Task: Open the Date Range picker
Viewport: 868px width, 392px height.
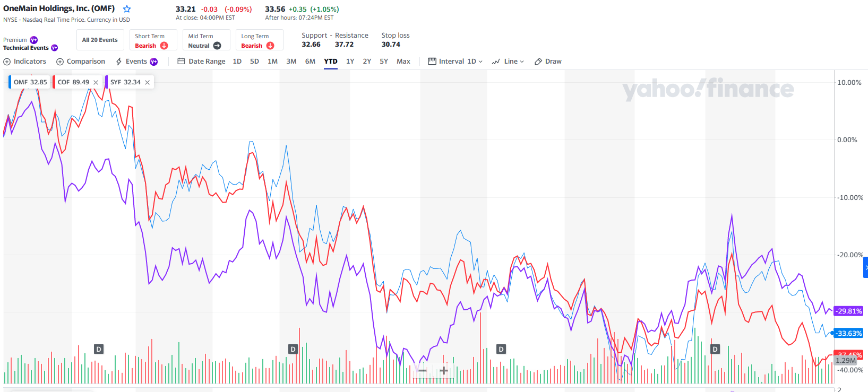Action: [x=201, y=62]
